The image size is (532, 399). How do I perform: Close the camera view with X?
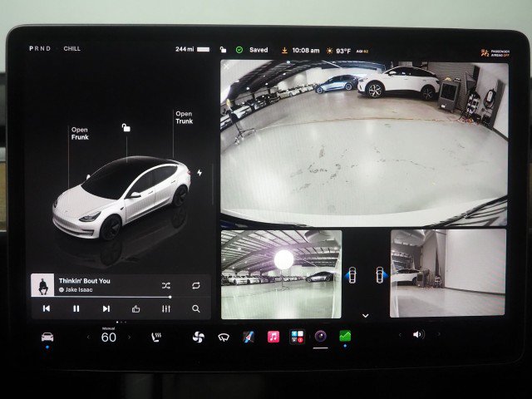coord(227,66)
